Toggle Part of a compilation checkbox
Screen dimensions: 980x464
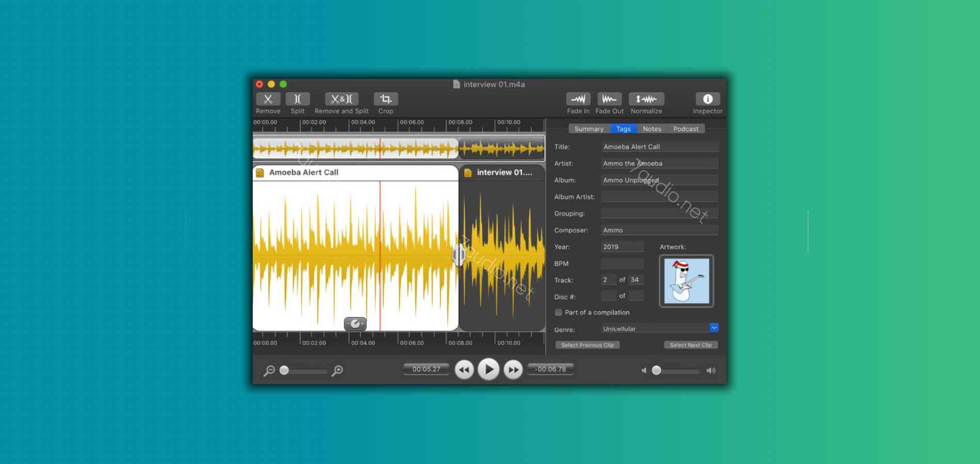(558, 312)
